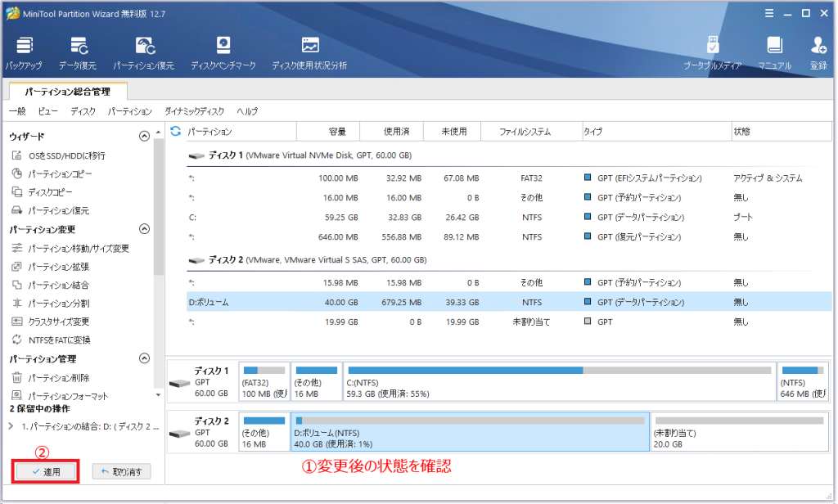Image resolution: width=838 pixels, height=504 pixels.
Task: Select the パーティション総合管理 tab
Action: point(68,92)
